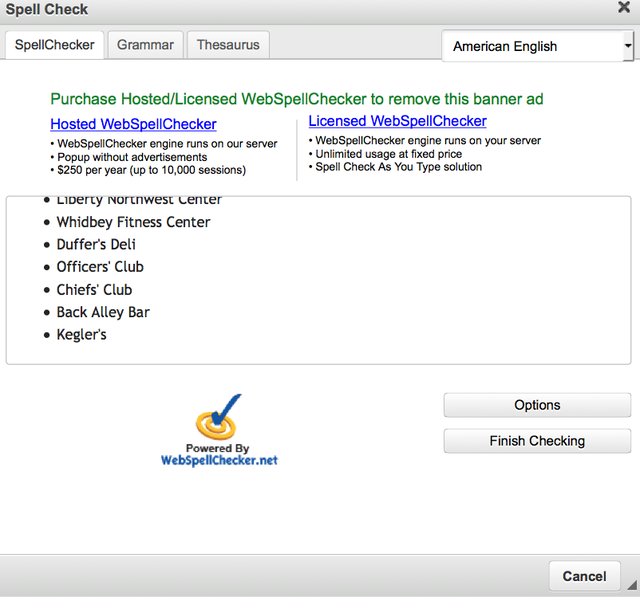
Task: Click the Chiefs' Club bullet item
Action: (94, 290)
